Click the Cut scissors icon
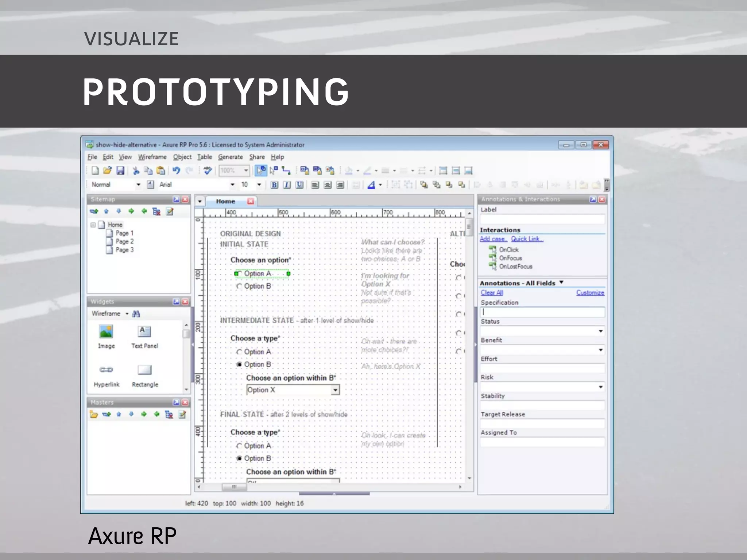The image size is (747, 560). coord(136,170)
